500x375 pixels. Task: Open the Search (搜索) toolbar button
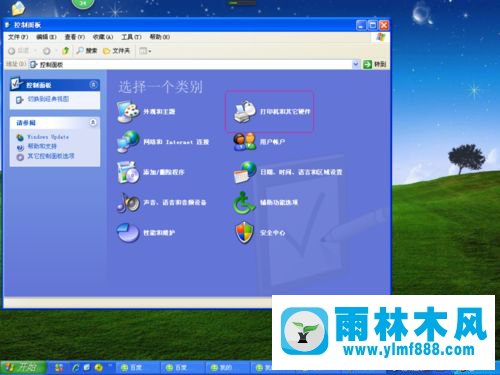87,51
